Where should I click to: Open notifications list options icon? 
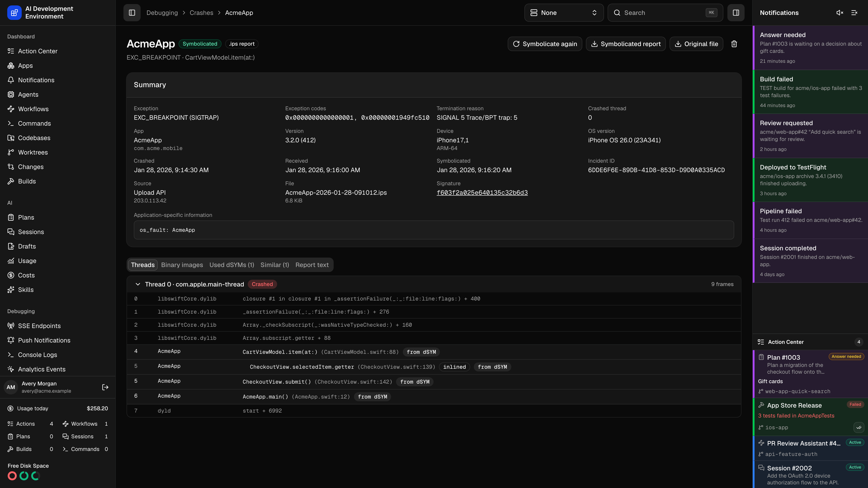point(854,13)
